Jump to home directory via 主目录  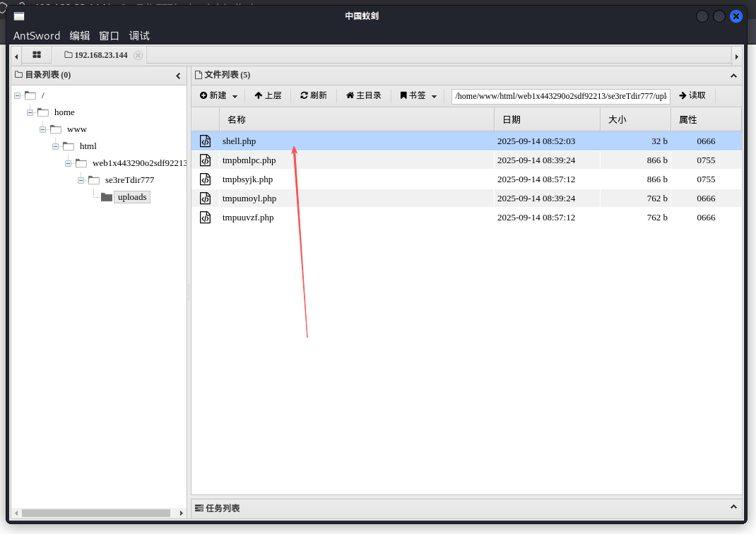coord(363,95)
